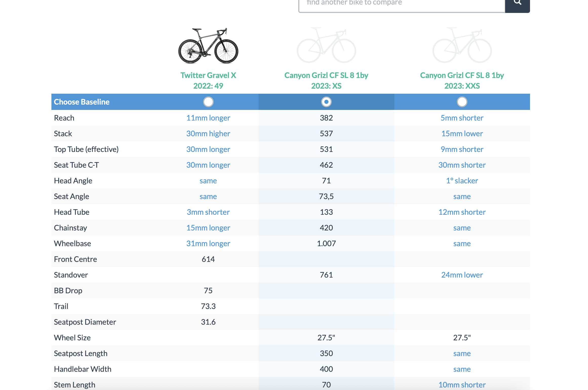Select Canyon Grizl XS baseline radio button
The image size is (588, 390).
[x=326, y=102]
